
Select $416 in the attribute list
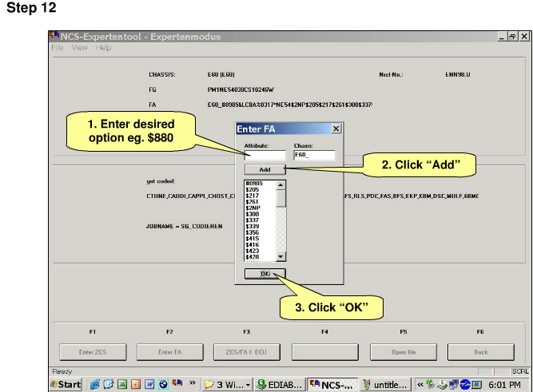[x=253, y=244]
